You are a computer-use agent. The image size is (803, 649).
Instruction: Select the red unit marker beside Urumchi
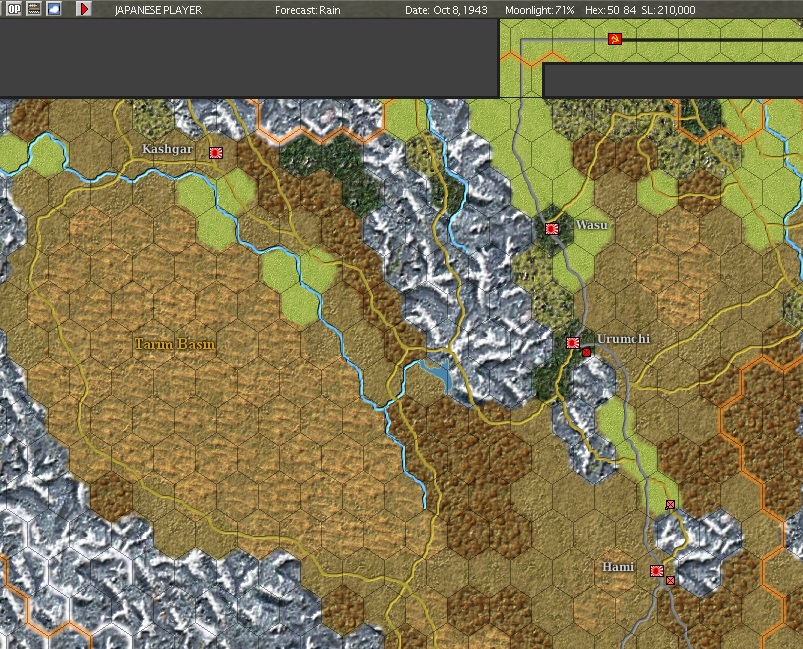point(586,352)
